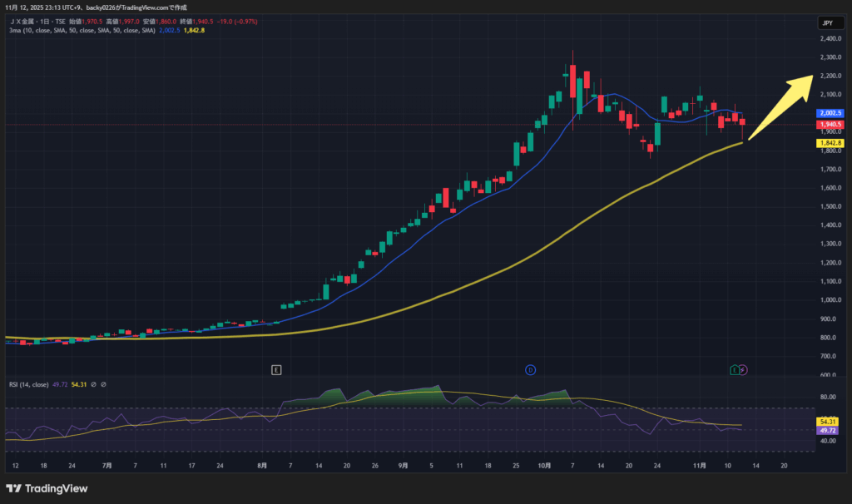Click the yellow 1,842.8 price axis label
852x504 pixels.
(830, 143)
